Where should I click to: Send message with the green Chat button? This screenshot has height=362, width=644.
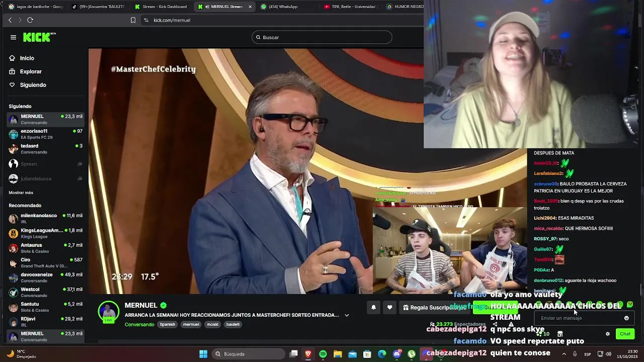point(625,334)
